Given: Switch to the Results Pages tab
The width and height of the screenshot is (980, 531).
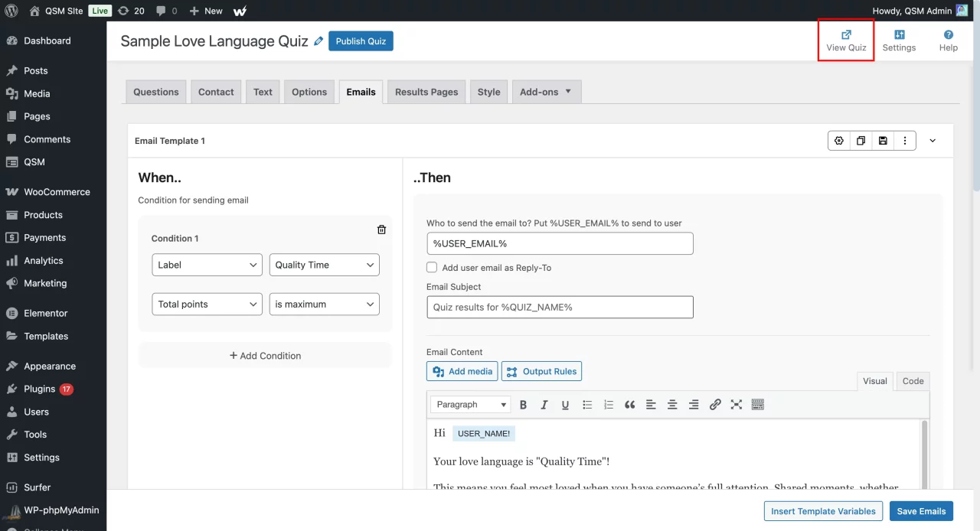Looking at the screenshot, I should click(x=426, y=91).
